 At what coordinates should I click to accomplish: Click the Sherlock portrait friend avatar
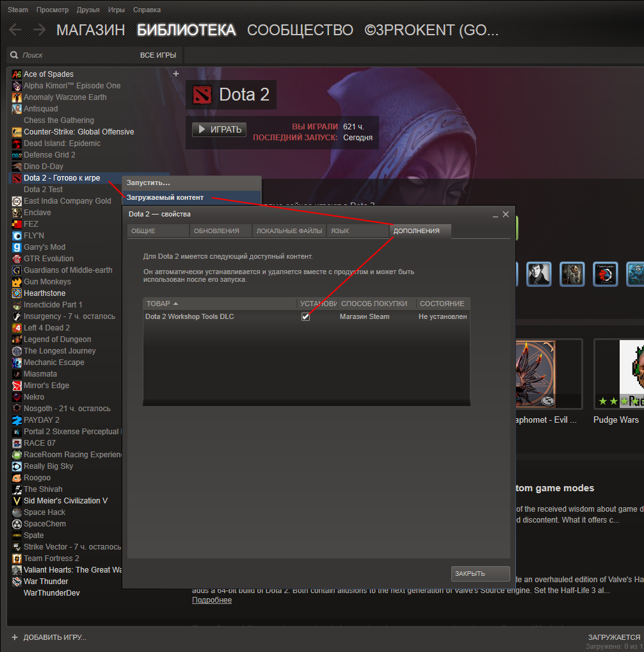[x=539, y=274]
